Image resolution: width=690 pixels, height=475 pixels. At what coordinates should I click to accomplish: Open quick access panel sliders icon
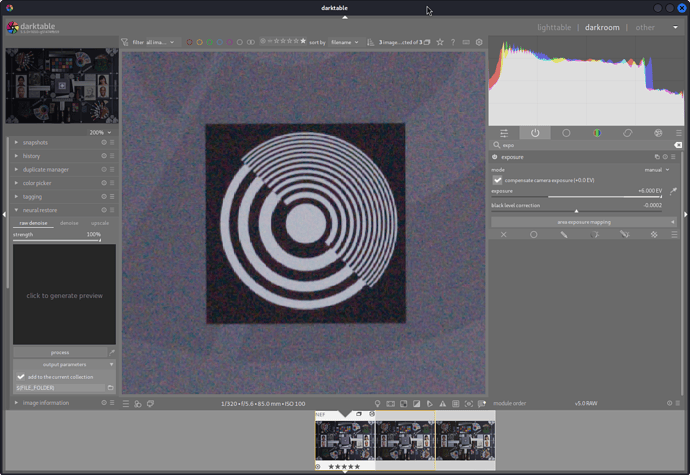504,133
